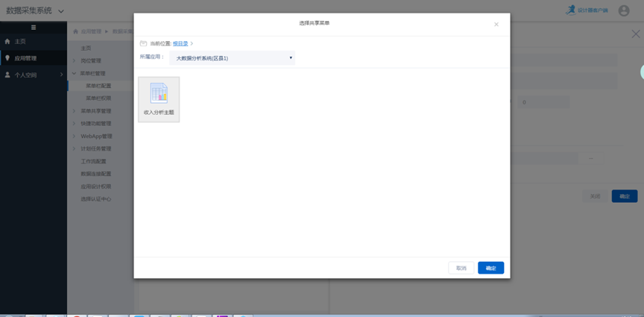Select 主页 in the grey management tree
The image size is (644, 317).
(86, 48)
